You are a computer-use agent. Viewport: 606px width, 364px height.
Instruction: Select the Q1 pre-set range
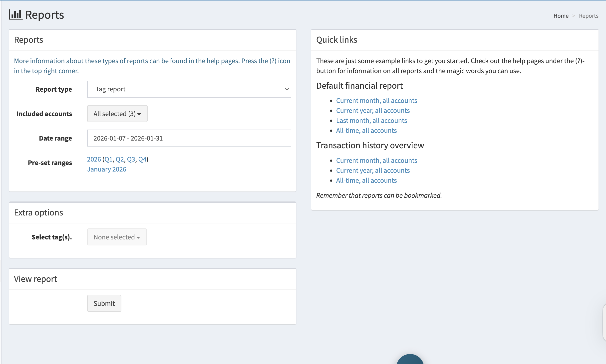(109, 159)
